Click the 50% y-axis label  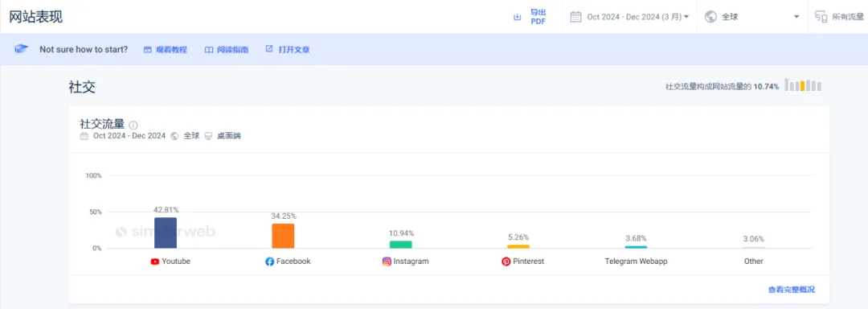point(95,212)
